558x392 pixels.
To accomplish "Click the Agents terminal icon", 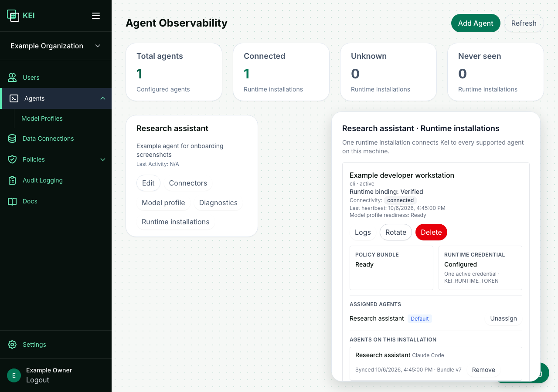I will 14,98.
